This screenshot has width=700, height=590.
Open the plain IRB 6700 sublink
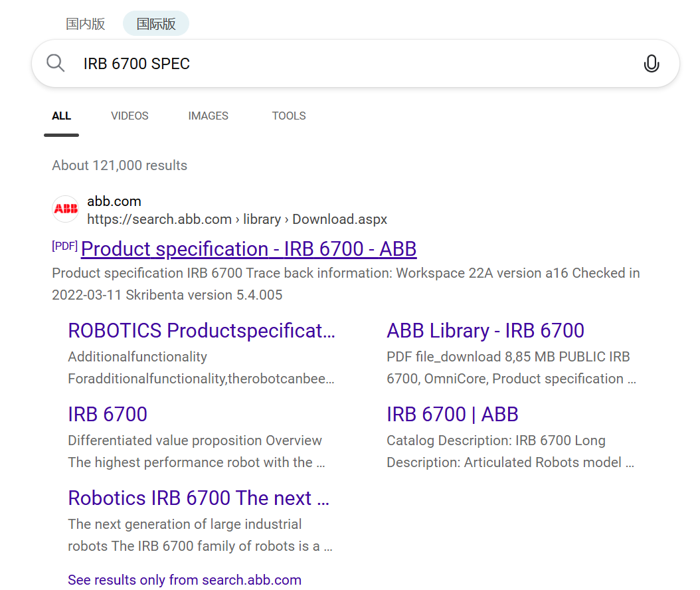click(x=108, y=415)
